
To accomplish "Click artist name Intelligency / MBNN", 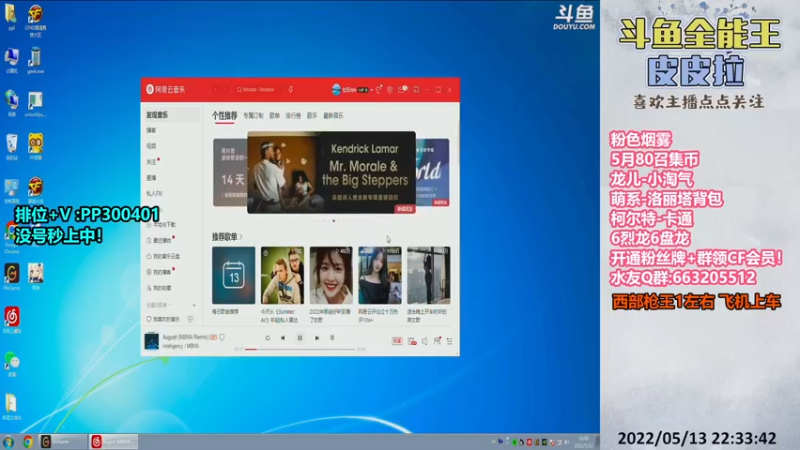I will 181,346.
